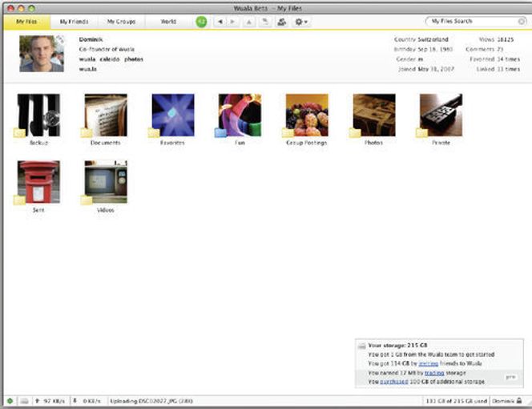Clear the search field with round button
The height and width of the screenshot is (409, 532).
point(522,22)
